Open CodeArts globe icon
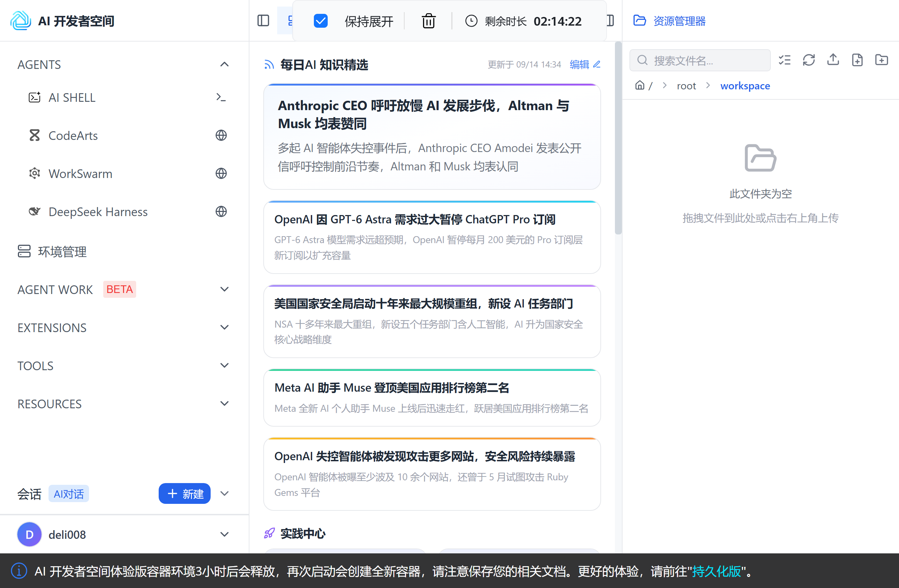 (x=221, y=135)
